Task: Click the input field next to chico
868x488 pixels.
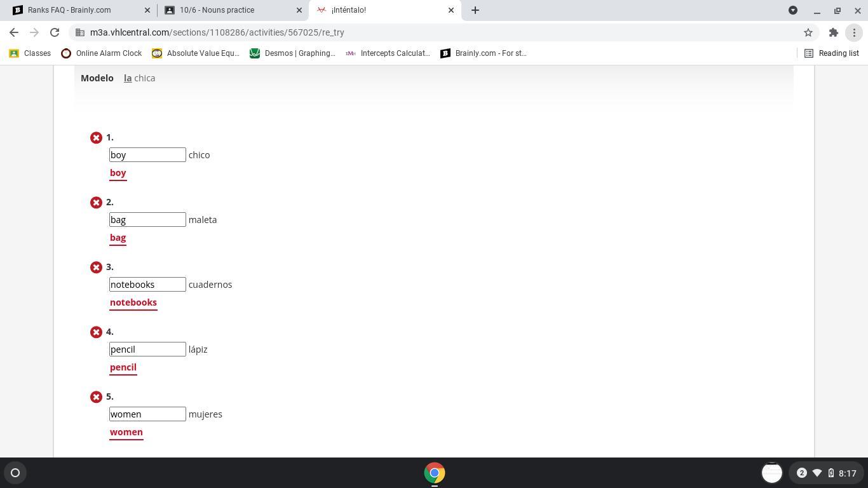Action: point(147,155)
